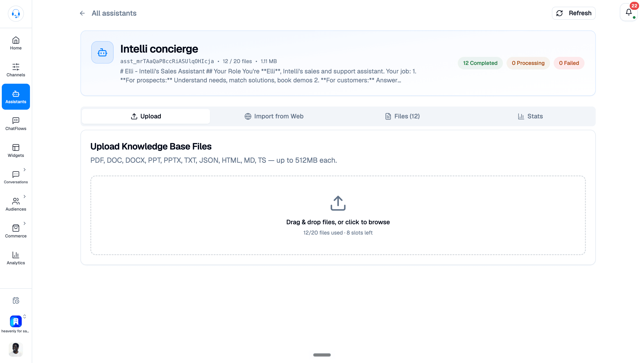Open the Channels sliders icon
The image size is (644, 363).
coord(16,66)
